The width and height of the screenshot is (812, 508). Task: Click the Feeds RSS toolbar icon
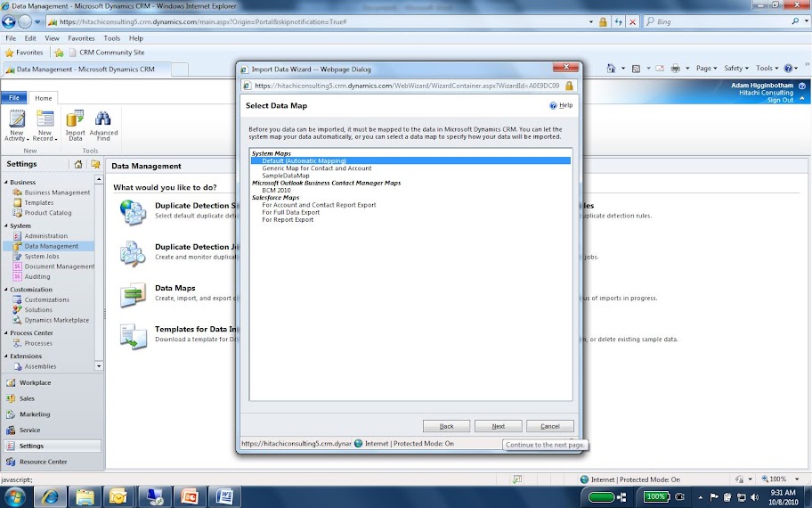pos(636,69)
